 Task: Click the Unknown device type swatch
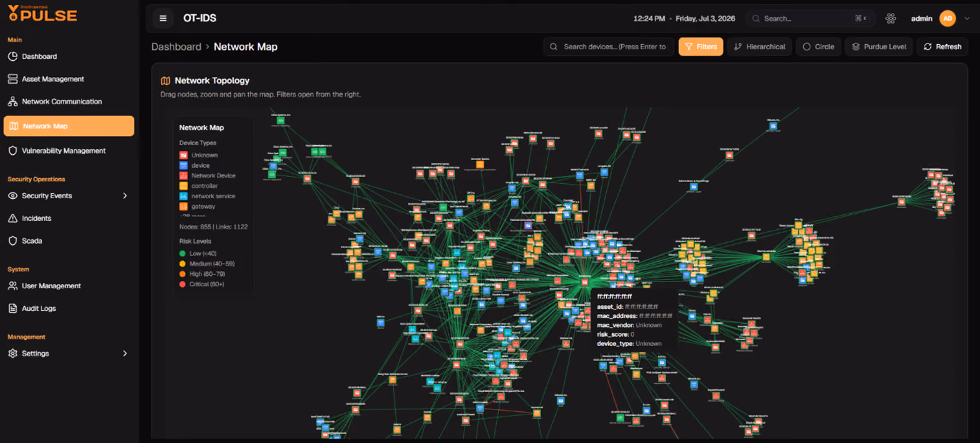point(183,155)
